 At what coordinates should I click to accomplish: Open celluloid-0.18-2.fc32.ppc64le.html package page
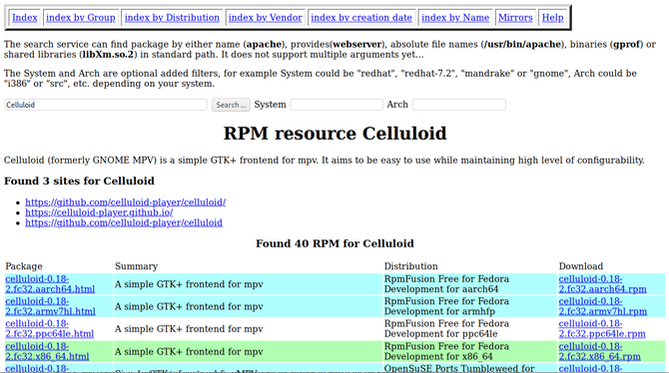pyautogui.click(x=49, y=329)
